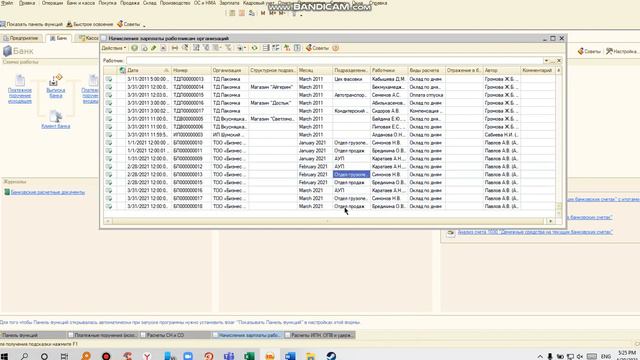Click the Task View icon in taskbar

[x=64, y=356]
